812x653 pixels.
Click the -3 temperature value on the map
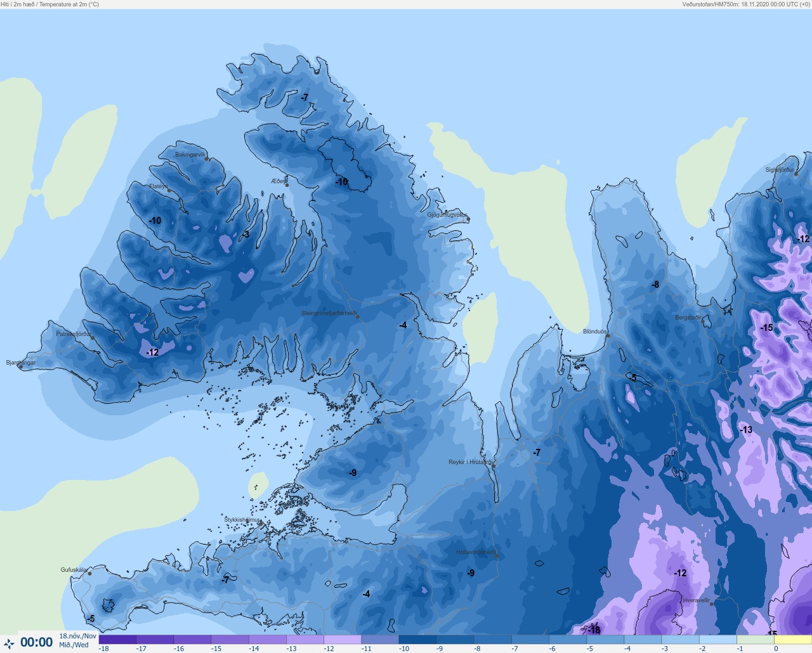tap(245, 235)
